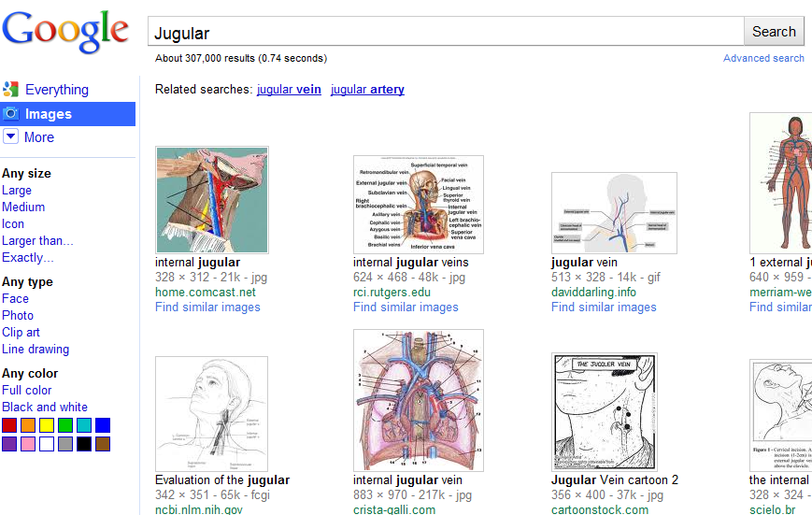812x515 pixels.
Task: Open related search jugular artery
Action: point(367,89)
